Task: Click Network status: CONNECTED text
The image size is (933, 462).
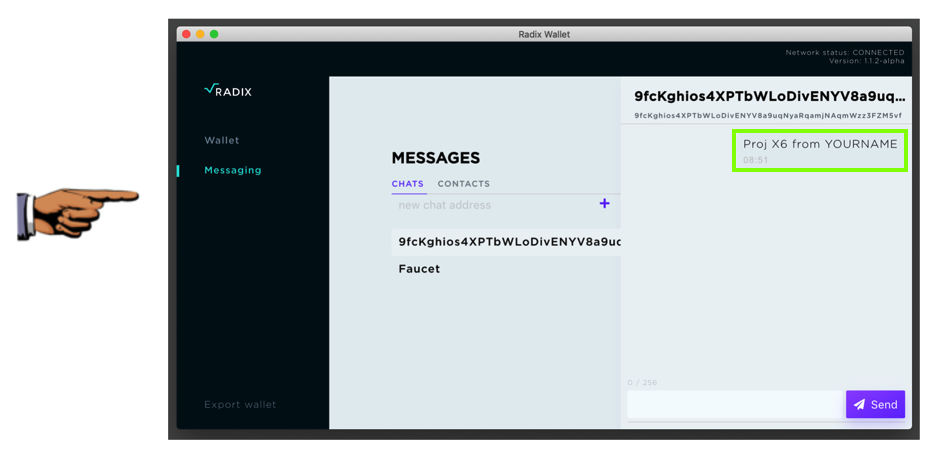Action: (x=845, y=52)
